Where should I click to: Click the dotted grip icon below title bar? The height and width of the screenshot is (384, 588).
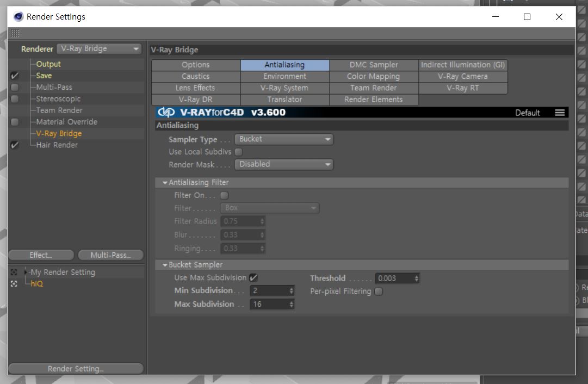[x=15, y=34]
